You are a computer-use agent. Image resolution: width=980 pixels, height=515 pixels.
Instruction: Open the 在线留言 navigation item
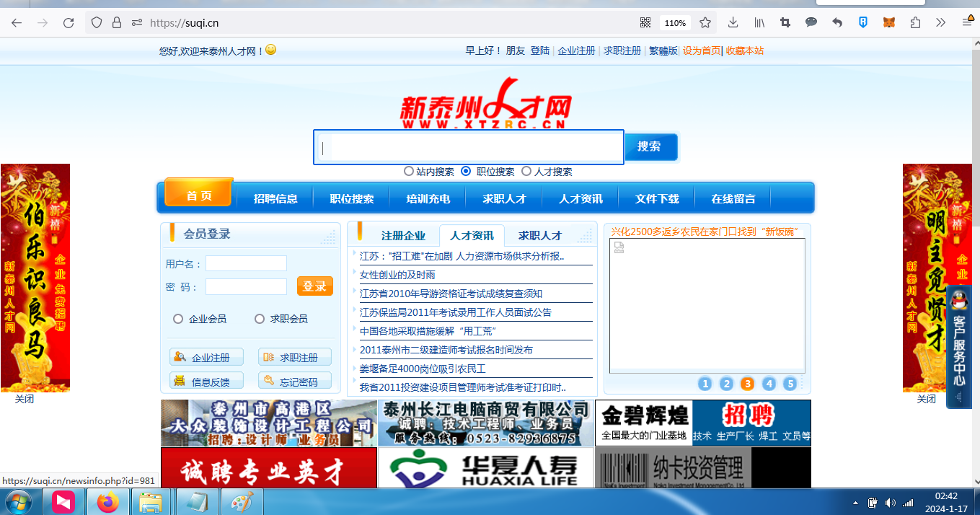(x=733, y=199)
